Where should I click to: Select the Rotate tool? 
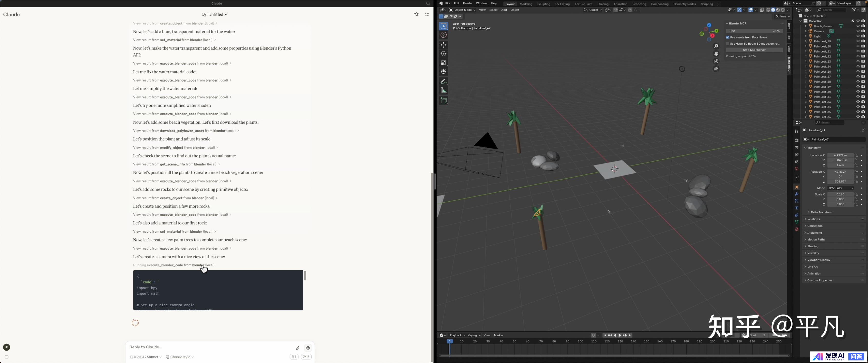(443, 54)
